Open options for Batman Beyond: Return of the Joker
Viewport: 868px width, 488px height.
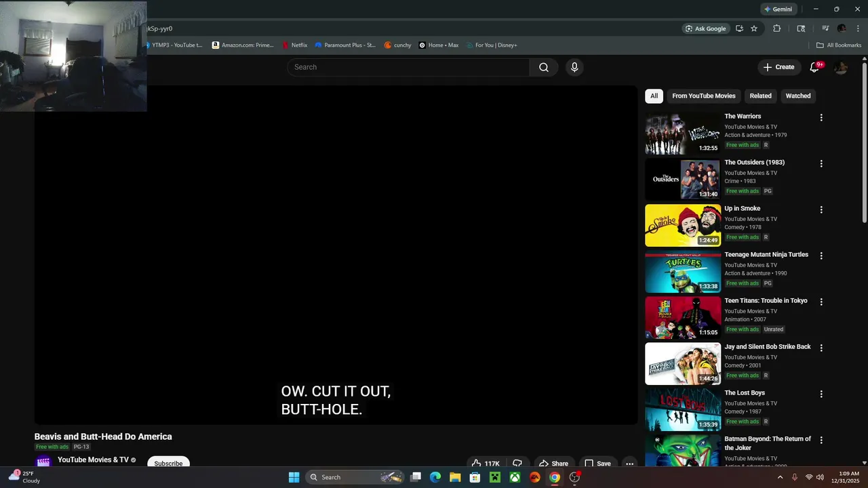pyautogui.click(x=821, y=440)
